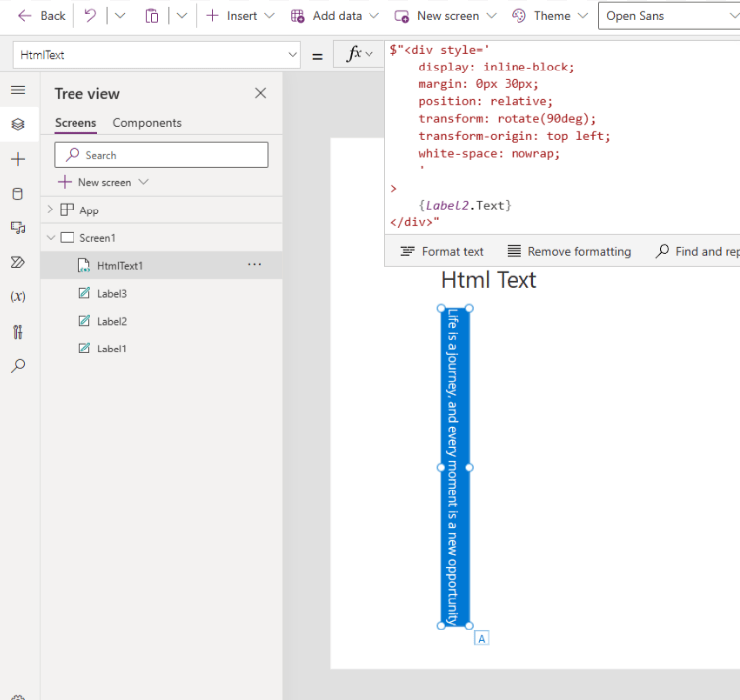Open the Data cylinder icon in the sidebar
Image resolution: width=740 pixels, height=700 pixels.
[x=18, y=194]
